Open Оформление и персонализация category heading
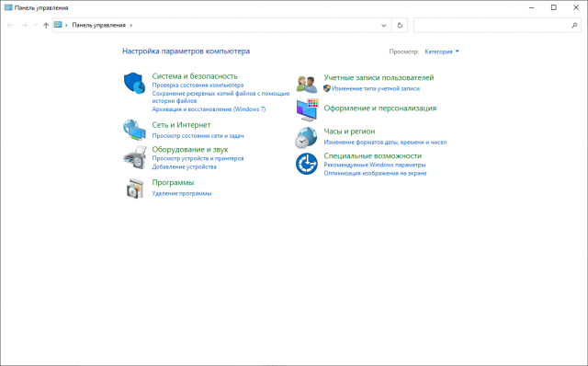The height and width of the screenshot is (366, 588). [379, 109]
